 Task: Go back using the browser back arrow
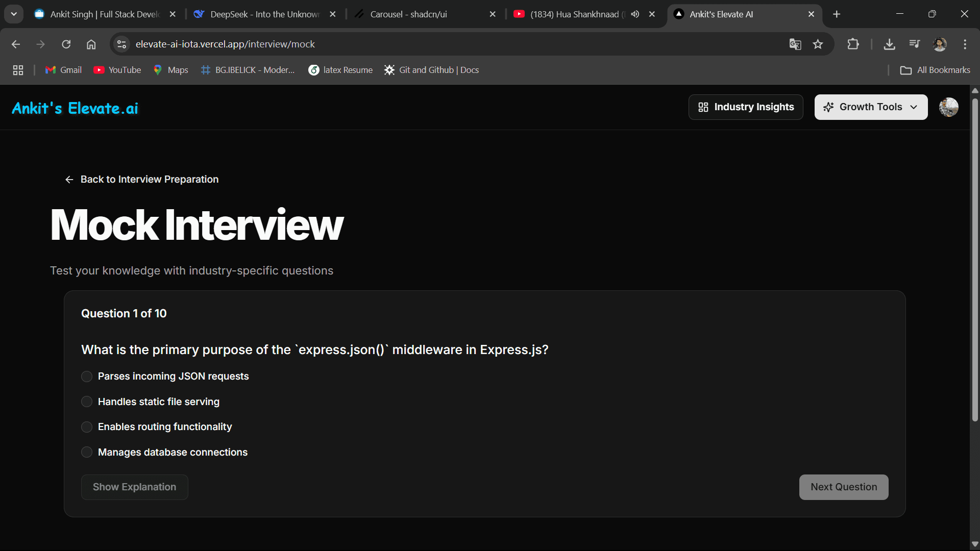[x=16, y=44]
